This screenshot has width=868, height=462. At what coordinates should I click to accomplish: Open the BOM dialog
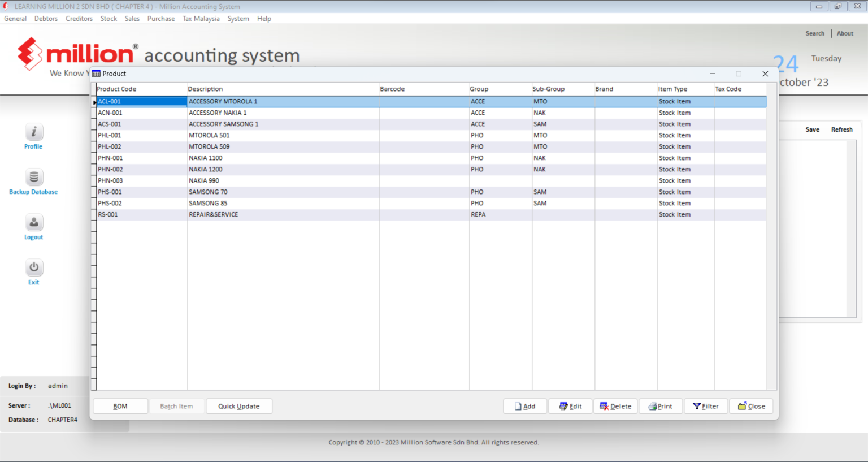click(120, 406)
